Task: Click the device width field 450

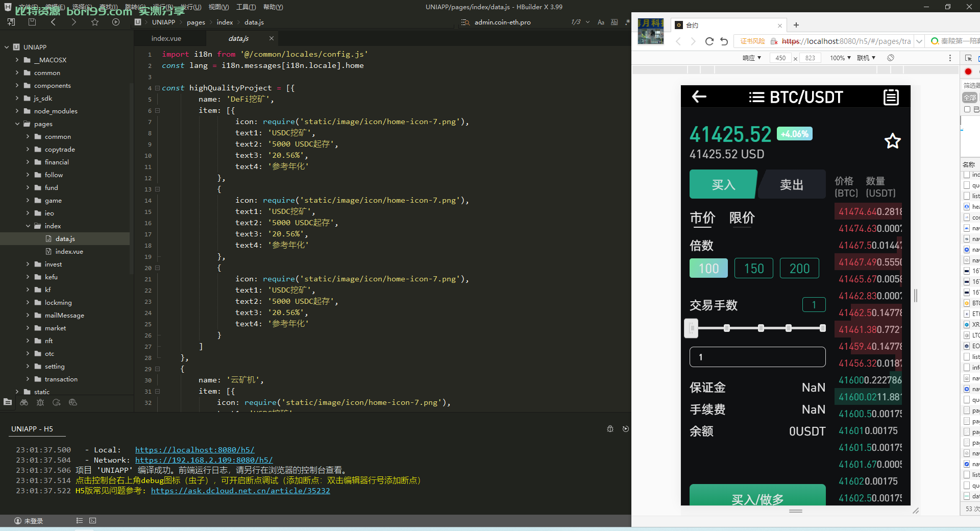Action: tap(780, 58)
